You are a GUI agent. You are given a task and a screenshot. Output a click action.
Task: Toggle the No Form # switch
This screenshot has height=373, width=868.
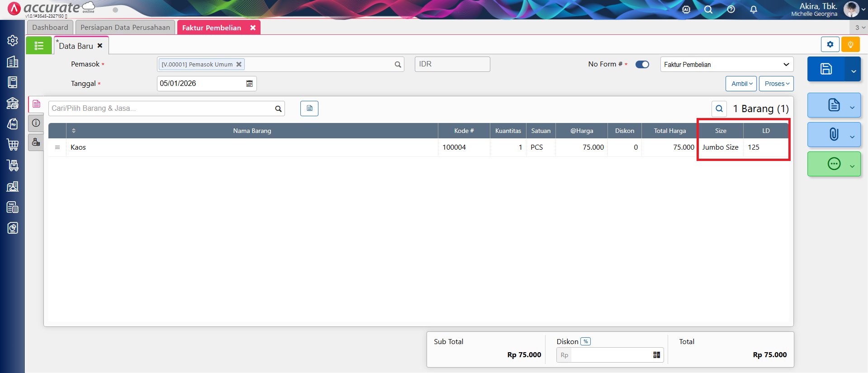coord(642,65)
